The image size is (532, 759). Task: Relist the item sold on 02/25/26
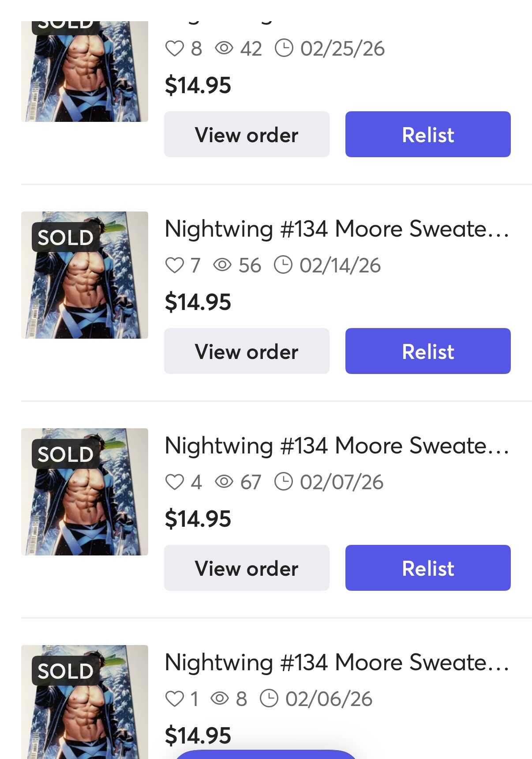(428, 134)
